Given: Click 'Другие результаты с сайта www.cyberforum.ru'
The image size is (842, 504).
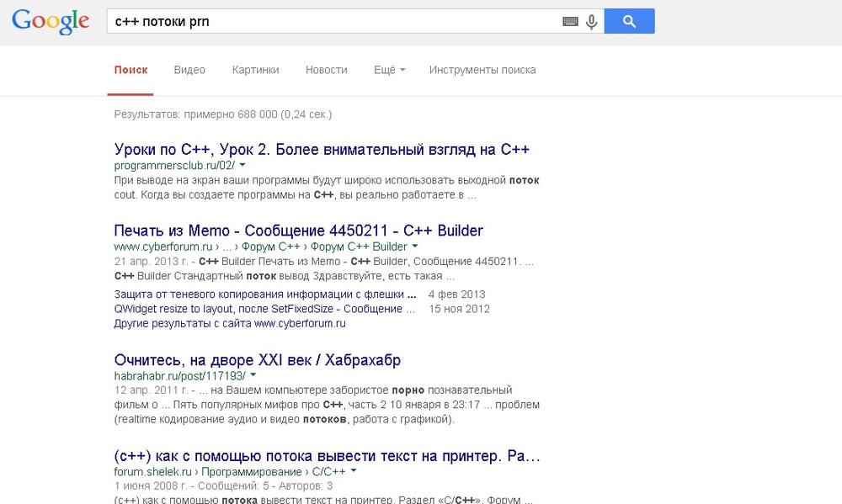Looking at the screenshot, I should click(230, 323).
